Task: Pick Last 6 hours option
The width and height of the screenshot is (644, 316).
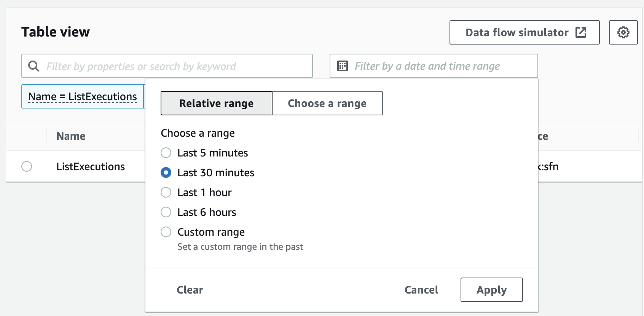Action: pos(166,212)
